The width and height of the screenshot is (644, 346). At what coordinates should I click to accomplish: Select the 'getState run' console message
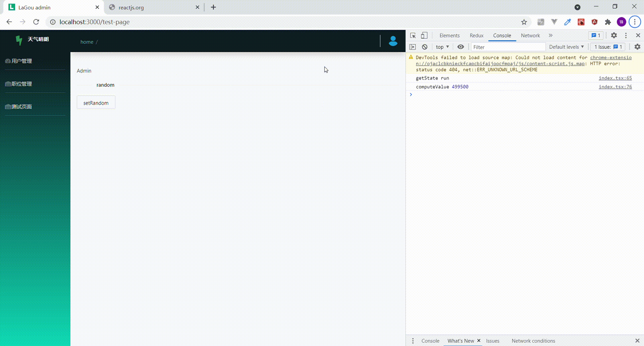[x=432, y=78]
